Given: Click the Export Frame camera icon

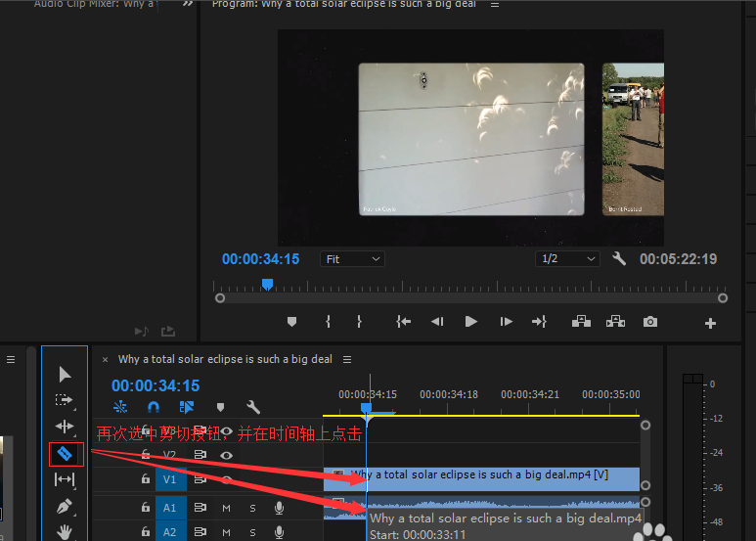Looking at the screenshot, I should (x=650, y=322).
